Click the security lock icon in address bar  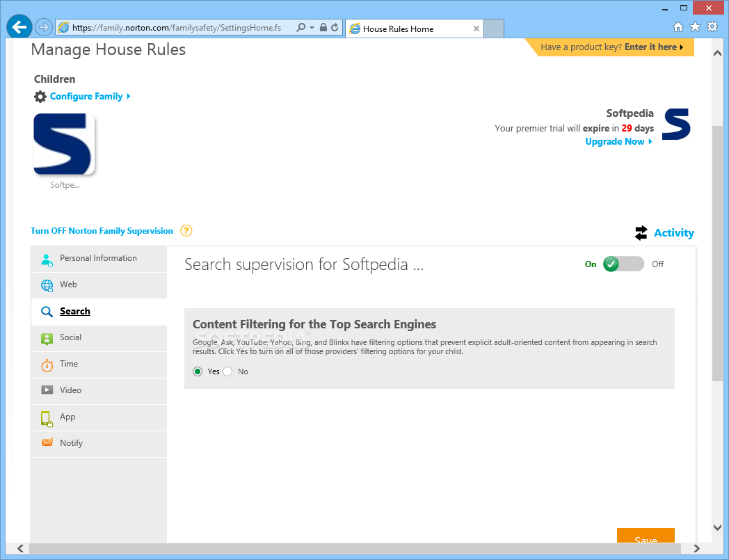coord(323,27)
